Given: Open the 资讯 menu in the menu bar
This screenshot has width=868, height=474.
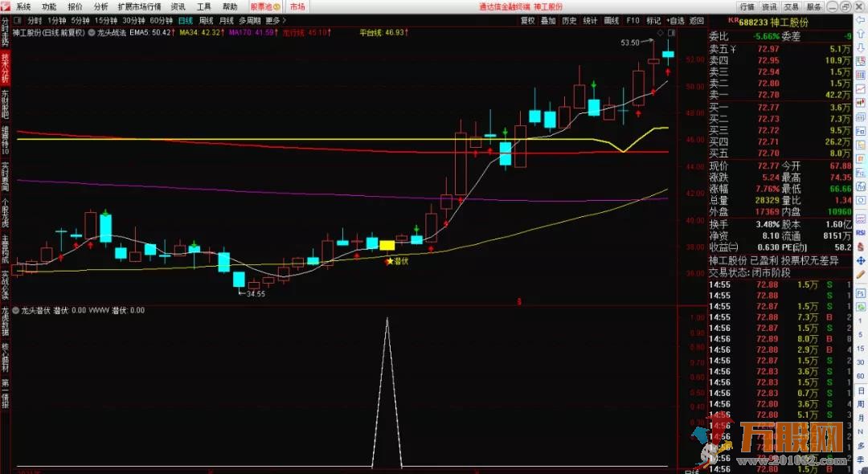Looking at the screenshot, I should tap(178, 6).
